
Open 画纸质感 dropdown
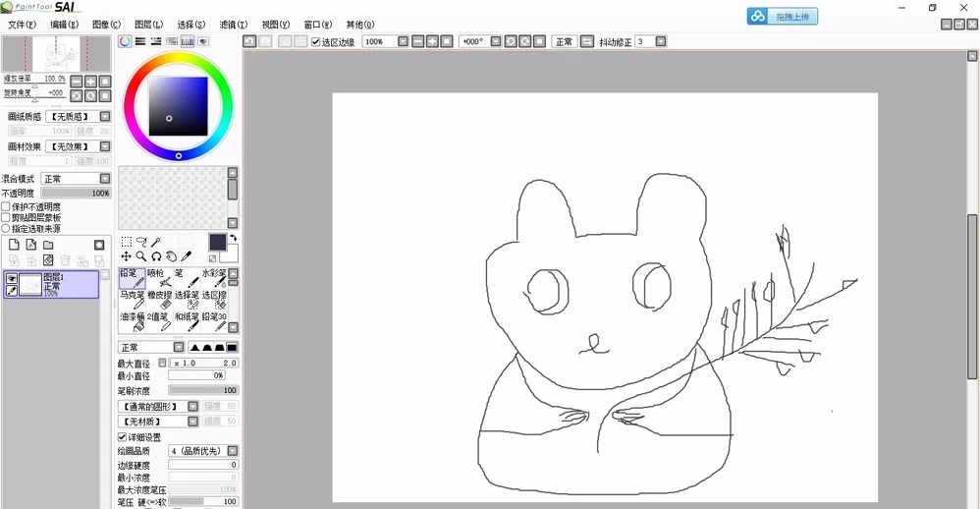(x=105, y=116)
